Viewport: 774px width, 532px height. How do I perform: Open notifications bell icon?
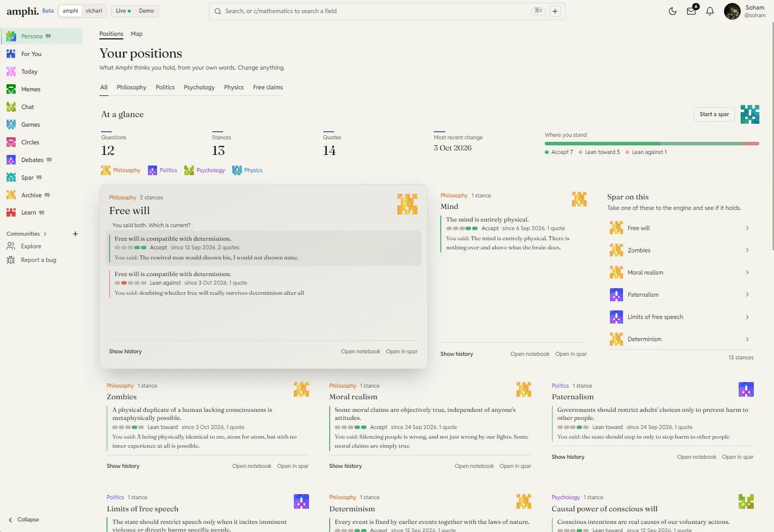(x=710, y=11)
